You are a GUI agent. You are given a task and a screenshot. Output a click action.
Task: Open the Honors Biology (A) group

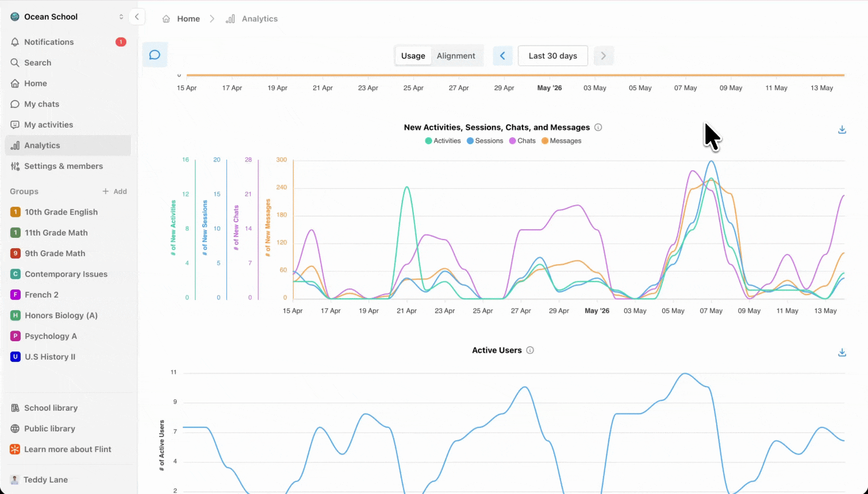(x=68, y=315)
